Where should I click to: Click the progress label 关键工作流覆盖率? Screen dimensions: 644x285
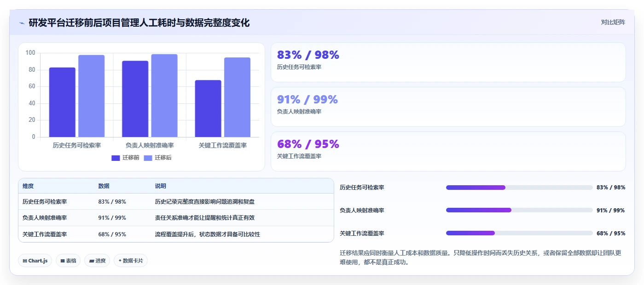pyautogui.click(x=362, y=233)
